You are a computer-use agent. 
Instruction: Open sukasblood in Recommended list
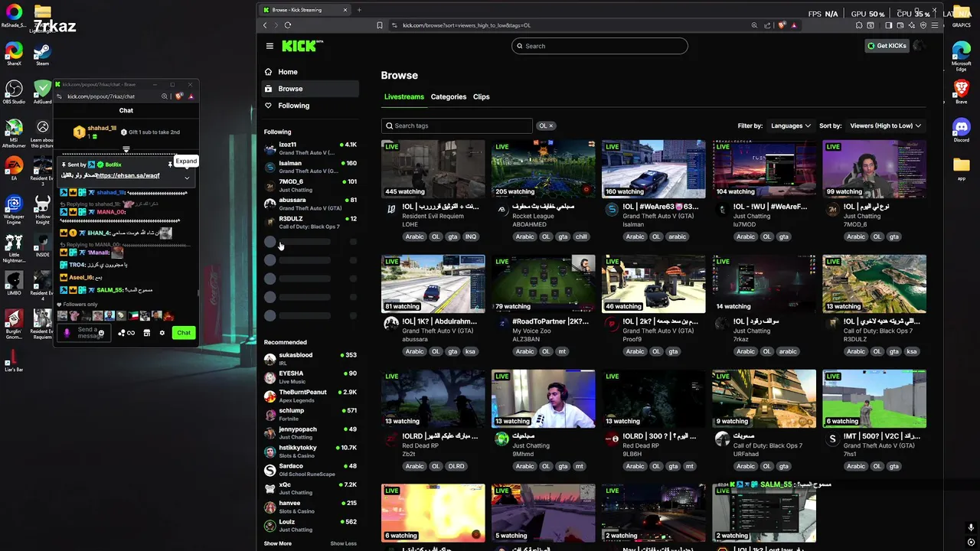point(310,359)
